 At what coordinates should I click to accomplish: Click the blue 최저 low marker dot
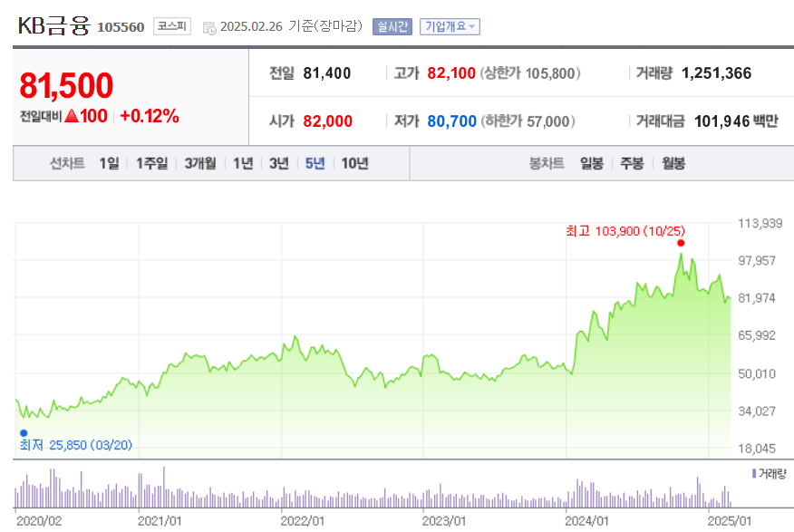click(24, 433)
